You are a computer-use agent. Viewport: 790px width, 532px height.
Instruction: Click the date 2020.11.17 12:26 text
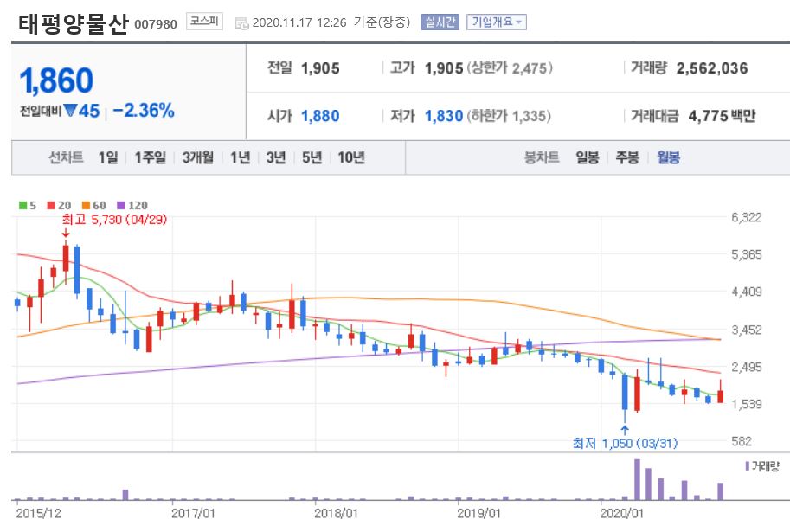(x=299, y=22)
